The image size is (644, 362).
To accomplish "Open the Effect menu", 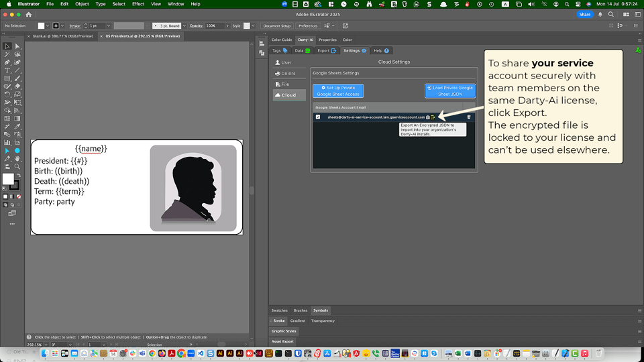I will tap(138, 4).
